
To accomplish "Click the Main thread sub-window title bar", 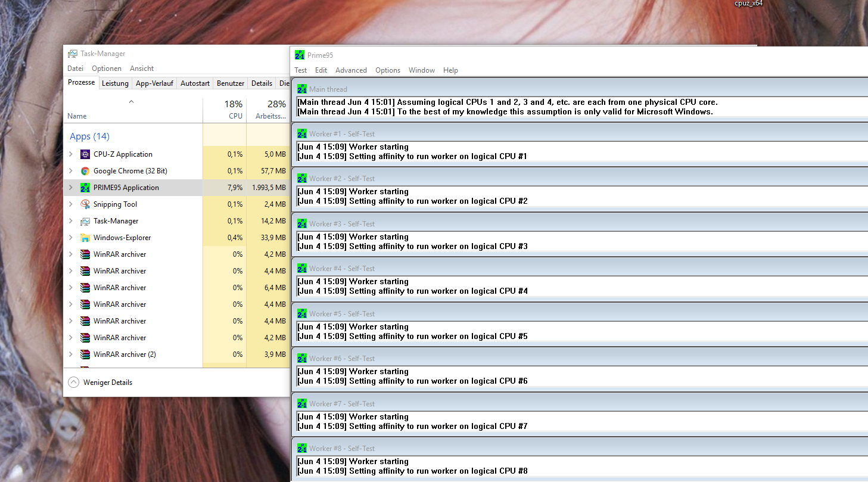I will pos(581,89).
